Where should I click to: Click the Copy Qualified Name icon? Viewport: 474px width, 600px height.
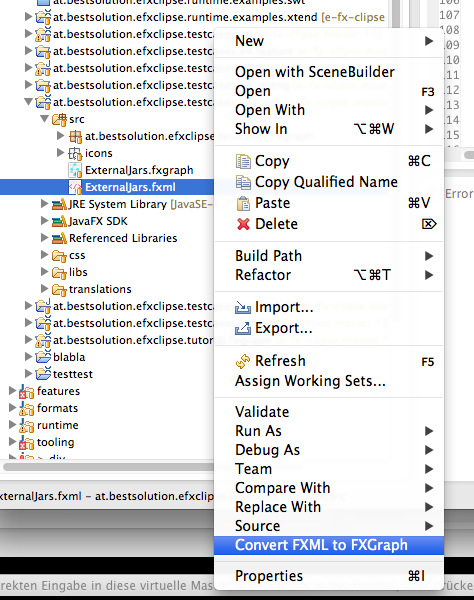pyautogui.click(x=243, y=182)
